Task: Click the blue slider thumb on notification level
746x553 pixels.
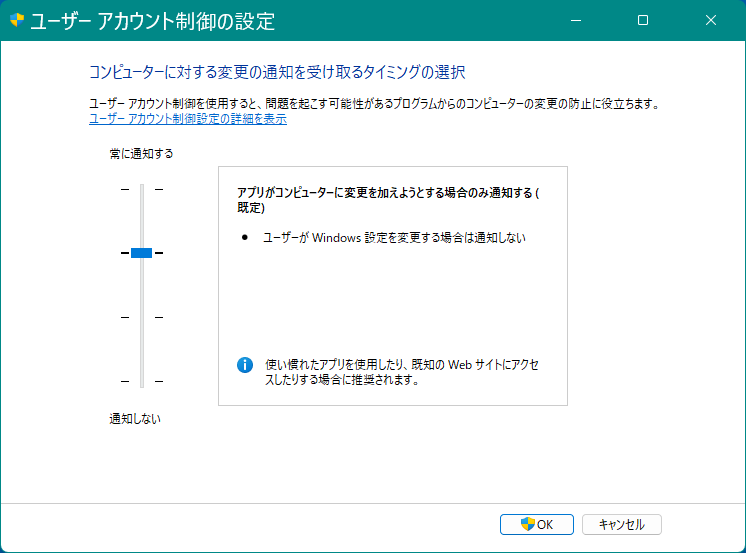Action: (x=141, y=253)
